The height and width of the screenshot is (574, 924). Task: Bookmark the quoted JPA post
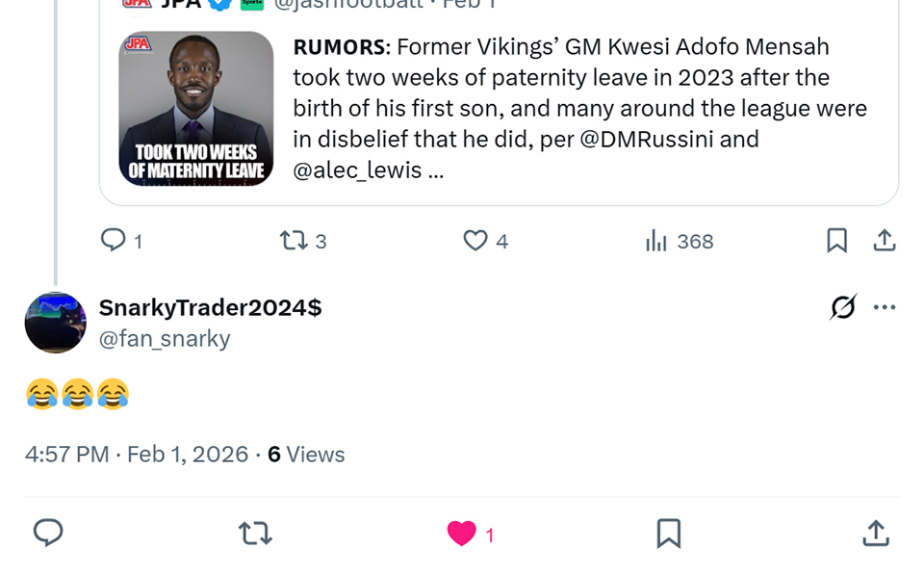[x=837, y=241]
